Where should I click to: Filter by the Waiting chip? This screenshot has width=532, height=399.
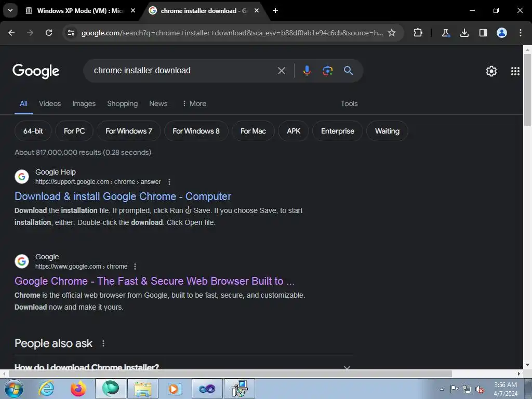(387, 131)
